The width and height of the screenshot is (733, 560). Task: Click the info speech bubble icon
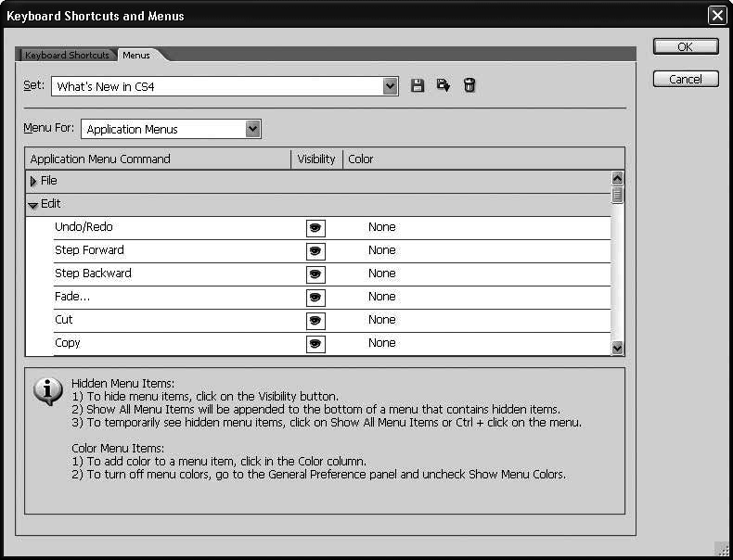(x=47, y=390)
